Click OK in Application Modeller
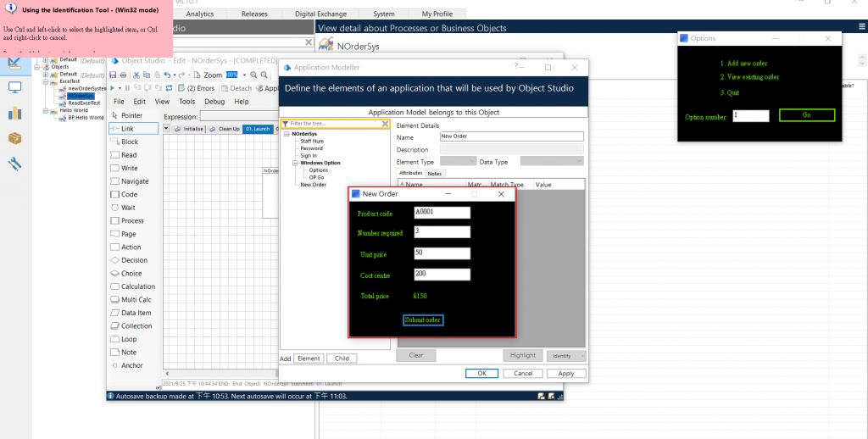Image resolution: width=868 pixels, height=439 pixels. click(x=481, y=373)
